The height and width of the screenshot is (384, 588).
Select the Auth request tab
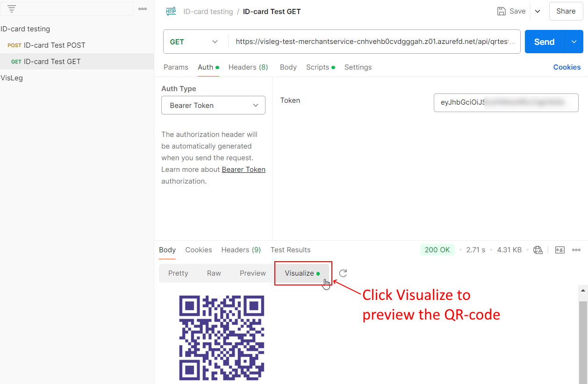(208, 67)
